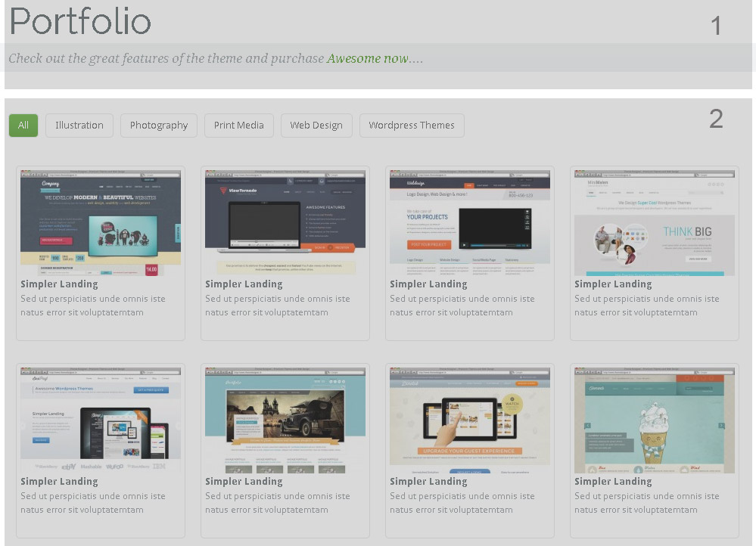This screenshot has width=756, height=546.
Task: View the THINK BIG project preview
Action: tap(654, 222)
